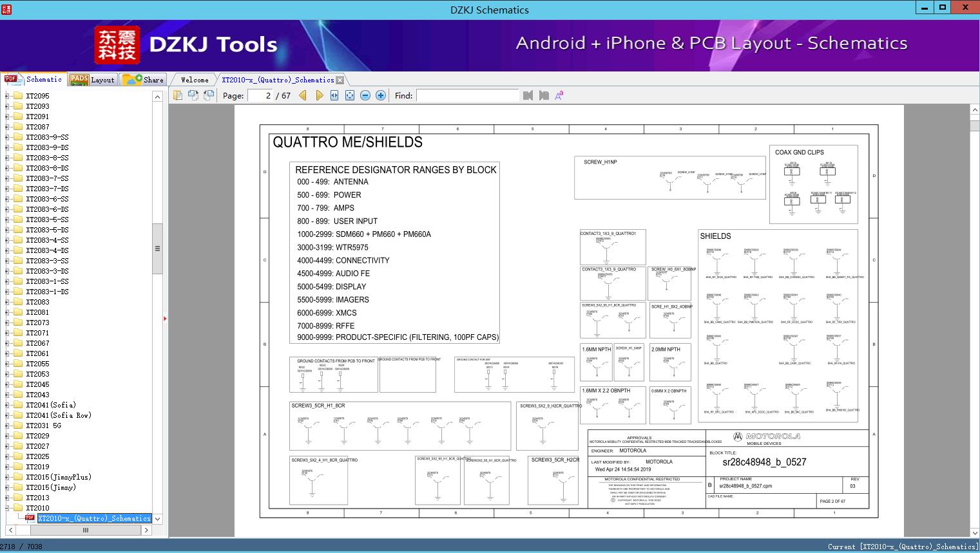The width and height of the screenshot is (980, 553).
Task: Click the sidebar collapse splitter arrow
Action: 165,318
